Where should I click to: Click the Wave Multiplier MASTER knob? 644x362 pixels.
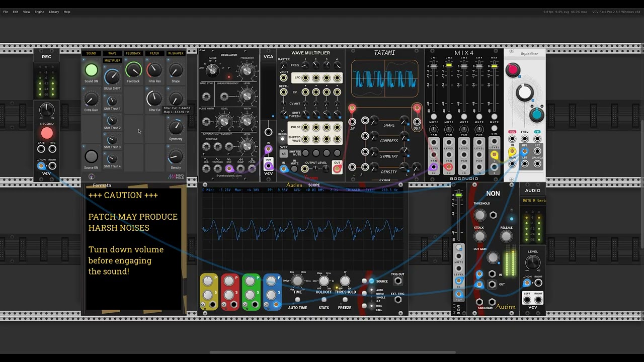coord(283,65)
